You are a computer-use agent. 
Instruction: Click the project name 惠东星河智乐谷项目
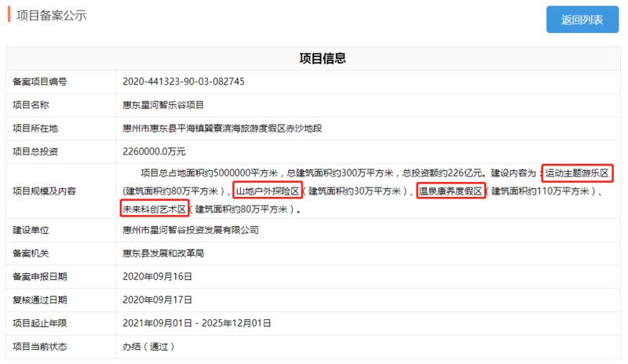(x=163, y=105)
